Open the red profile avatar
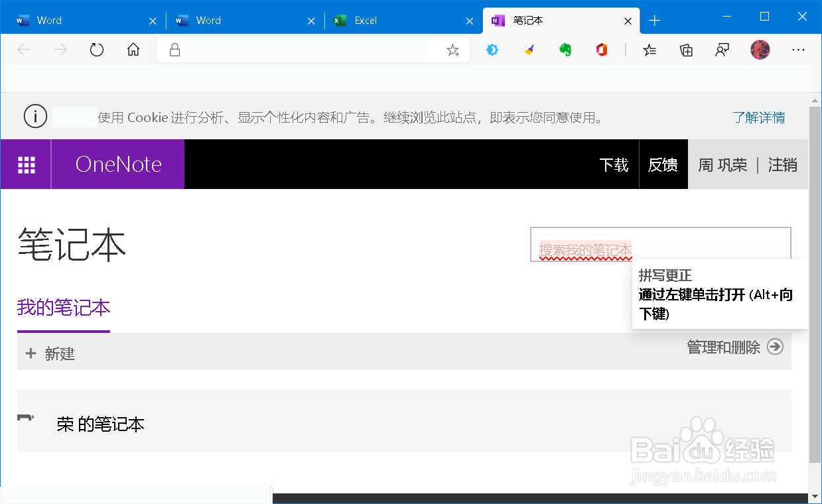The width and height of the screenshot is (822, 504). [760, 50]
